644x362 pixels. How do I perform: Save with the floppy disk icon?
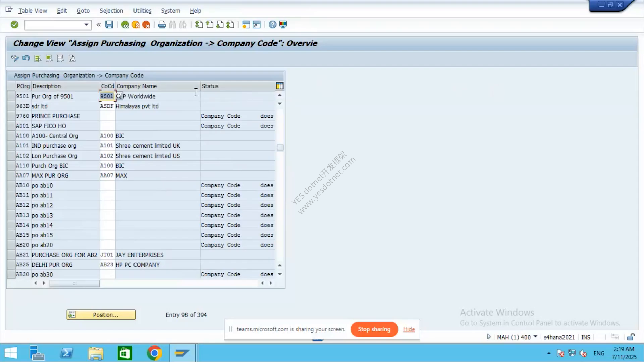pos(109,25)
